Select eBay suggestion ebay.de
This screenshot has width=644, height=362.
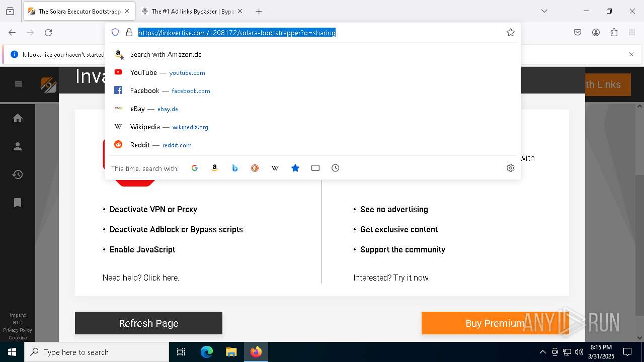pyautogui.click(x=313, y=109)
